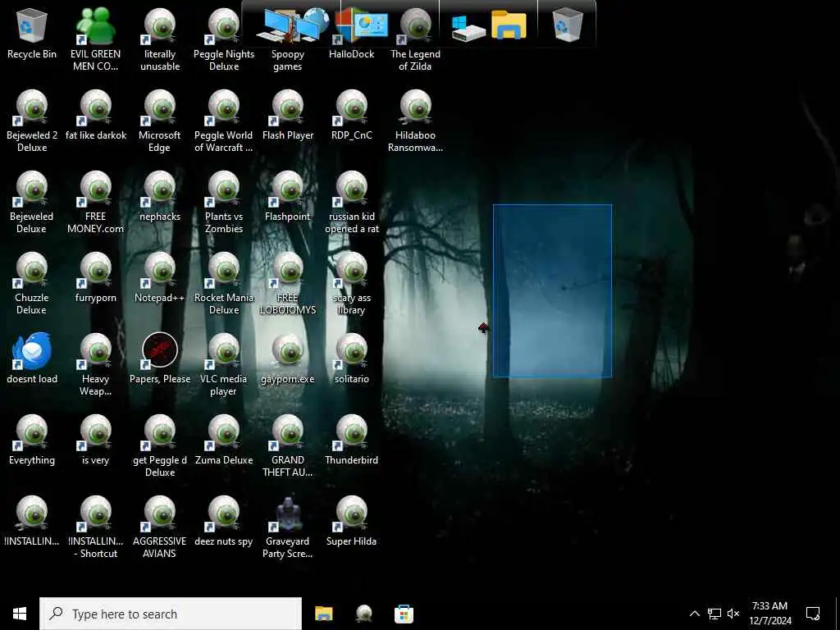Open File Explorer from the taskbar
This screenshot has height=630, width=840.
[323, 614]
